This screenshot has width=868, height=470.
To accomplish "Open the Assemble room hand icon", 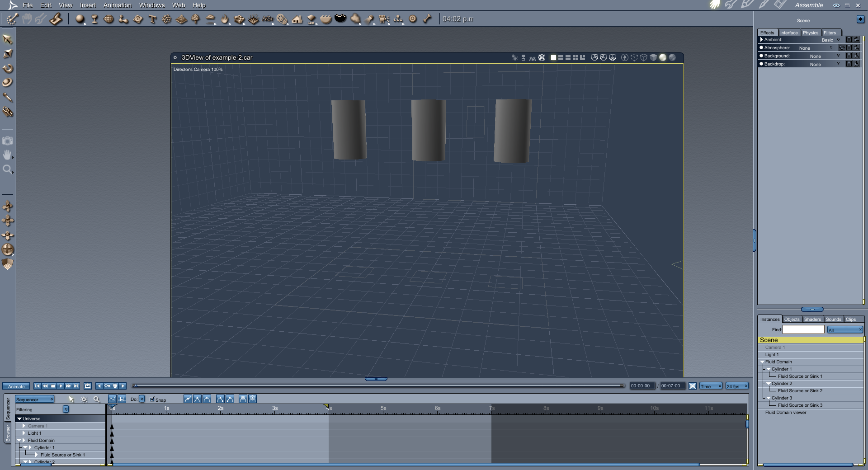I will click(x=715, y=5).
